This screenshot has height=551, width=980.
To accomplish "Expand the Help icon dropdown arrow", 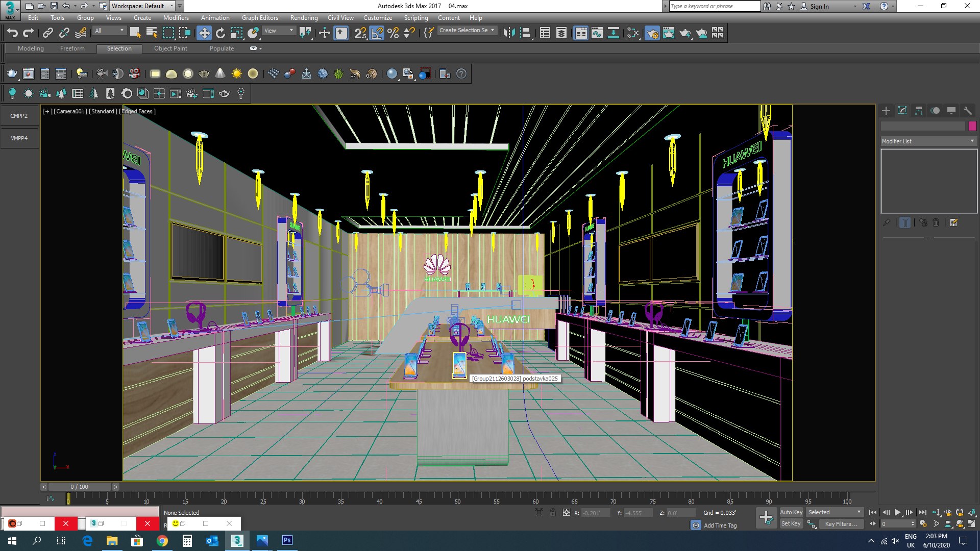I will (x=893, y=7).
